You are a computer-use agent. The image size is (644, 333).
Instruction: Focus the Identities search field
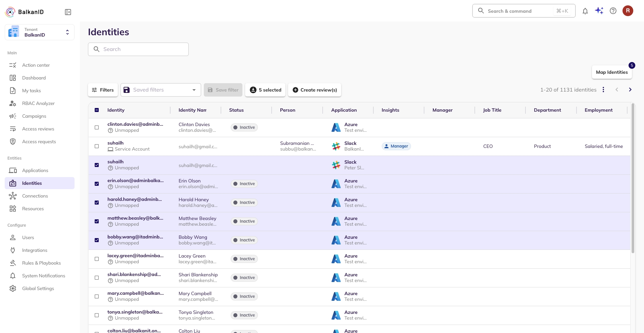pyautogui.click(x=138, y=49)
